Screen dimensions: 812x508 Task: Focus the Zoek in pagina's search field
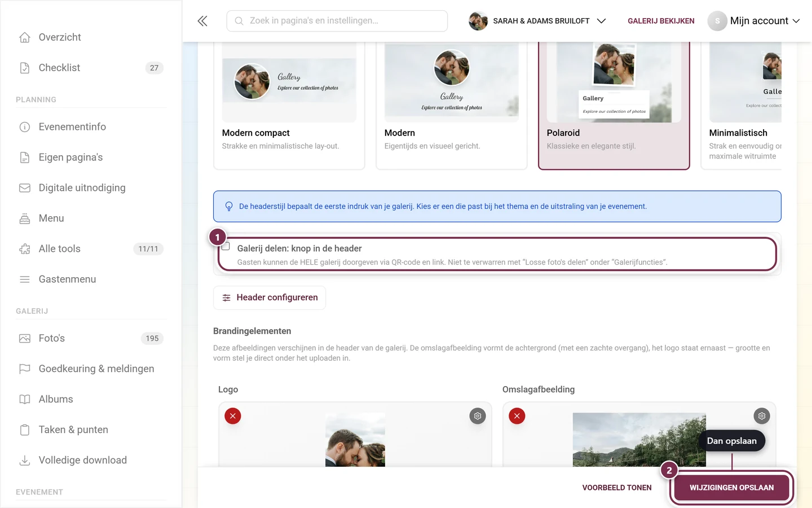click(337, 21)
